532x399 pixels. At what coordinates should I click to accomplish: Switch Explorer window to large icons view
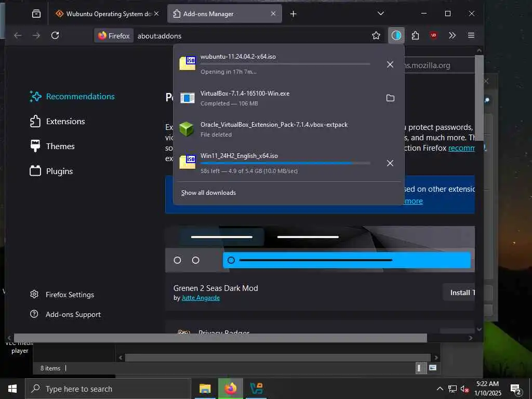click(x=433, y=368)
